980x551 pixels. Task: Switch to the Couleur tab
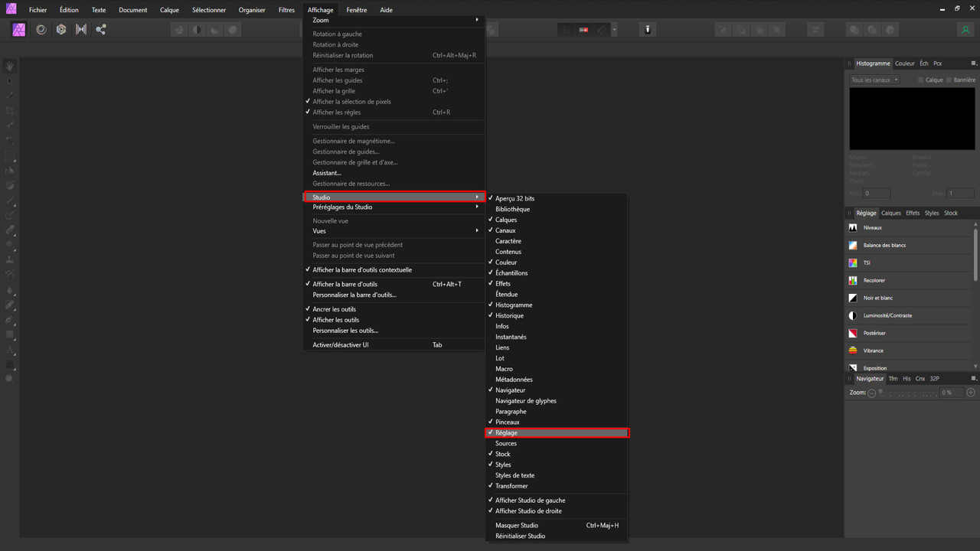[x=905, y=64]
